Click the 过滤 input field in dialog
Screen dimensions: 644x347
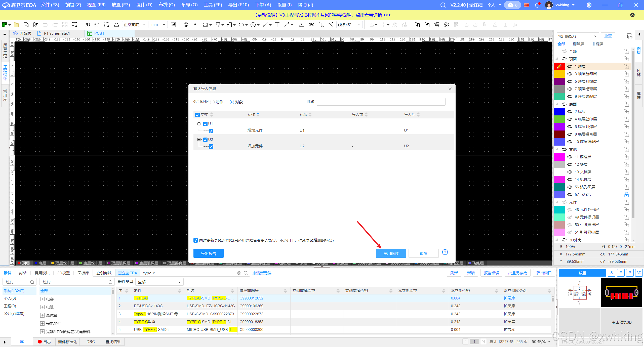[x=381, y=102]
